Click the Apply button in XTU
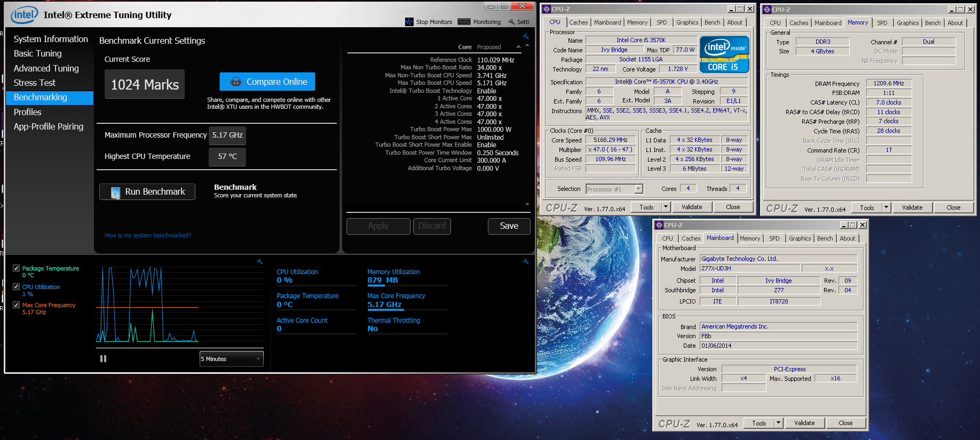The image size is (980, 440). pyautogui.click(x=378, y=226)
